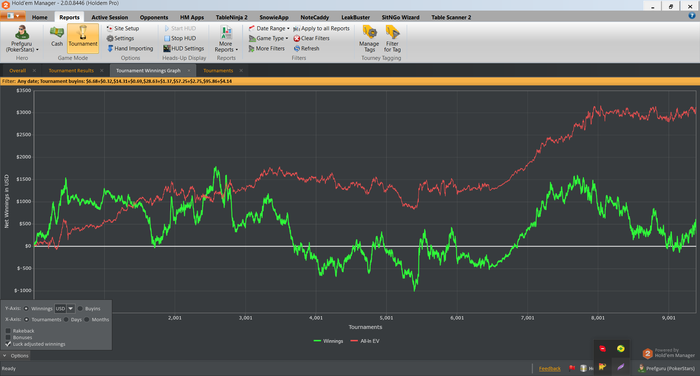Select Buyins radio for Y-Axis
The height and width of the screenshot is (376, 700).
tap(80, 309)
